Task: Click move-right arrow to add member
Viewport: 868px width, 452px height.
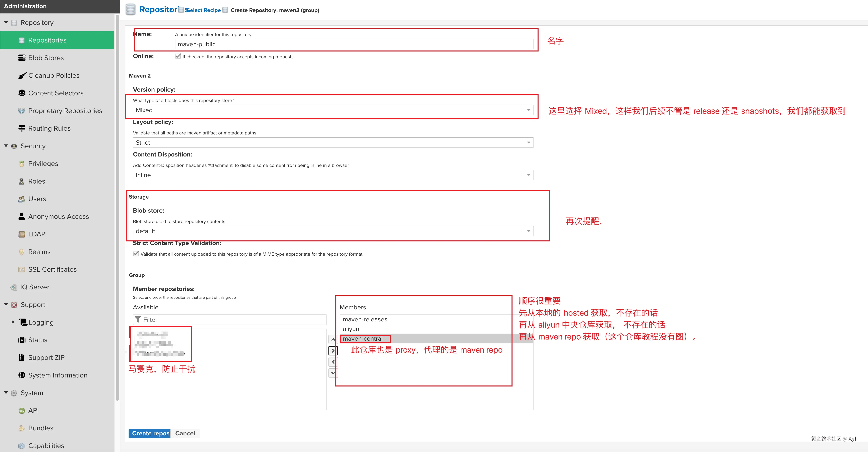Action: [x=333, y=351]
